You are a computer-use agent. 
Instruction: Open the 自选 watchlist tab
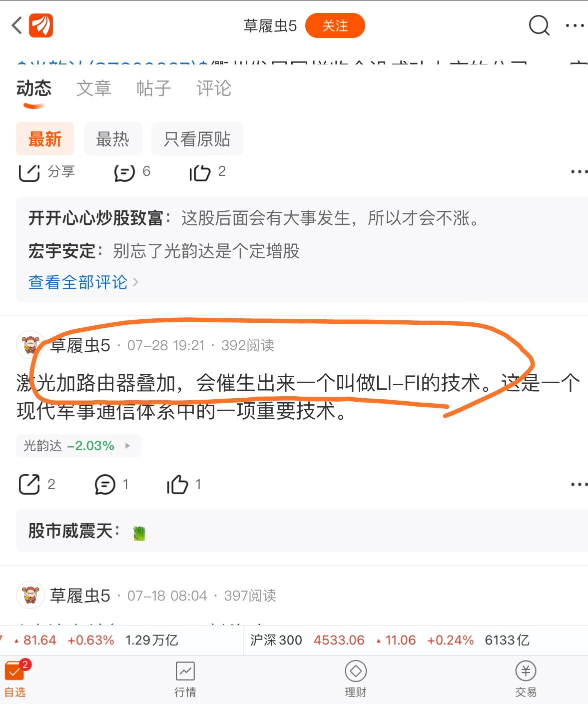tap(15, 679)
